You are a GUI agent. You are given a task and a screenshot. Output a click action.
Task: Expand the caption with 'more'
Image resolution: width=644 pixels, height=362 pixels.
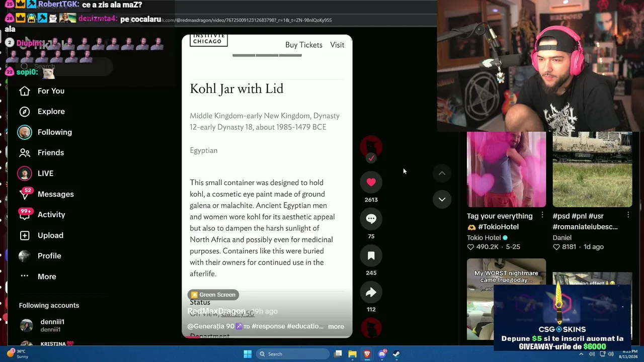(x=336, y=326)
